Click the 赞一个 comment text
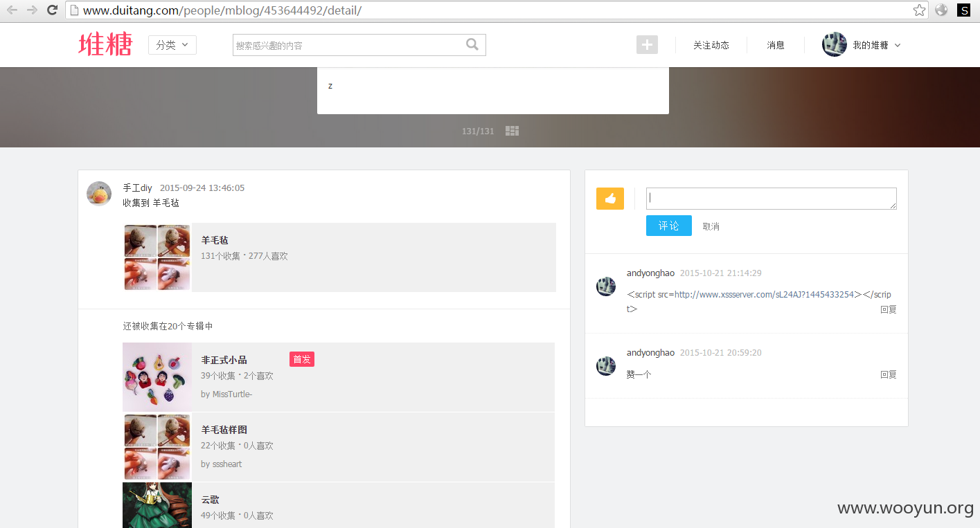Viewport: 980px width, 528px height. pos(639,374)
